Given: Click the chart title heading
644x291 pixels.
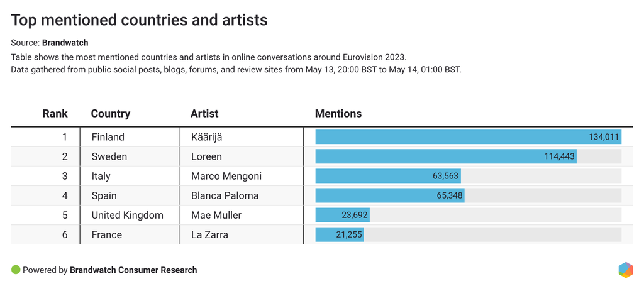Looking at the screenshot, I should tap(140, 20).
